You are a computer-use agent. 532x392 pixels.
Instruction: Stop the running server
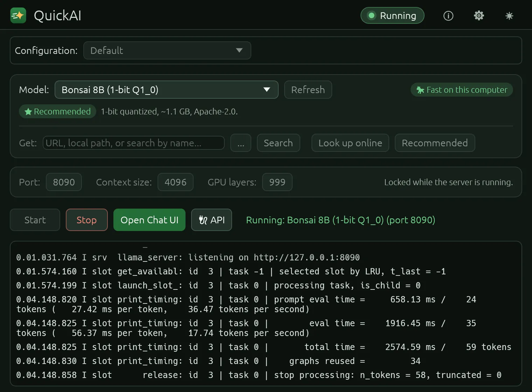[86, 220]
